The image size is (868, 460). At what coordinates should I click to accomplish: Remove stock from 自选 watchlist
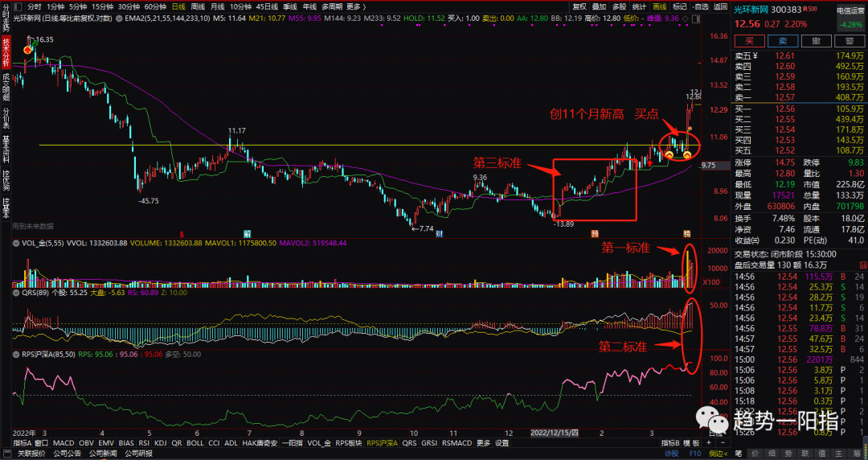(700, 7)
